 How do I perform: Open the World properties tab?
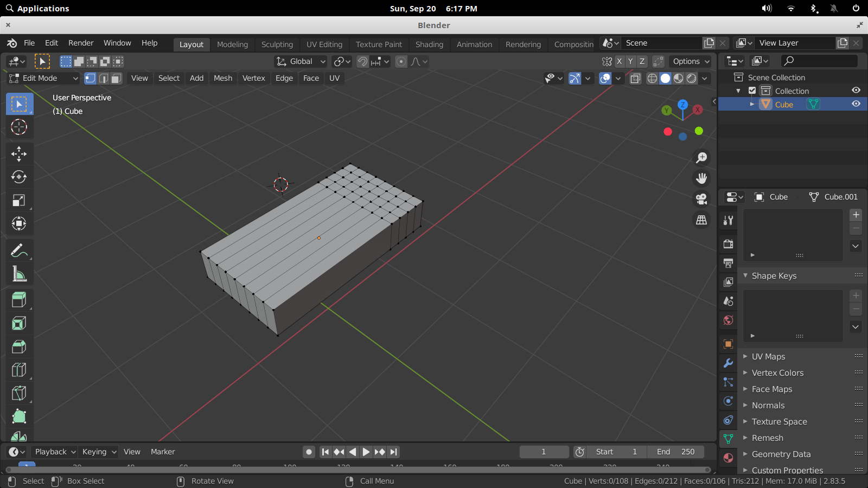point(728,320)
